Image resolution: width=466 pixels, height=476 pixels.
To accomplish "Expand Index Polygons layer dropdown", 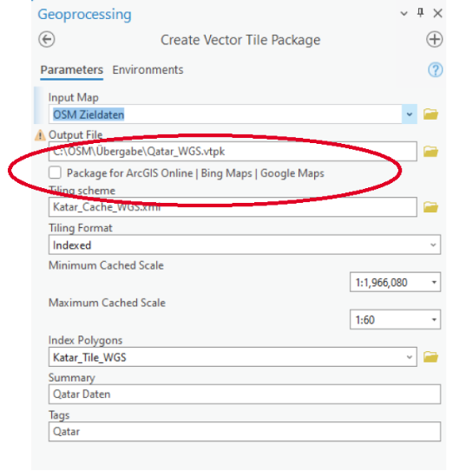I will tap(410, 357).
